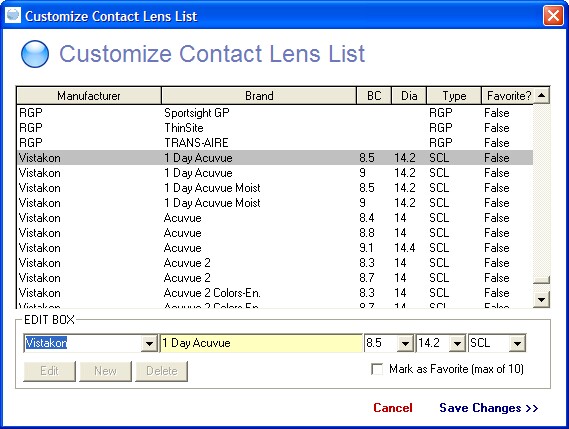Click the Vistakon manufacturer text field
Image resolution: width=569 pixels, height=429 pixels.
click(x=83, y=343)
